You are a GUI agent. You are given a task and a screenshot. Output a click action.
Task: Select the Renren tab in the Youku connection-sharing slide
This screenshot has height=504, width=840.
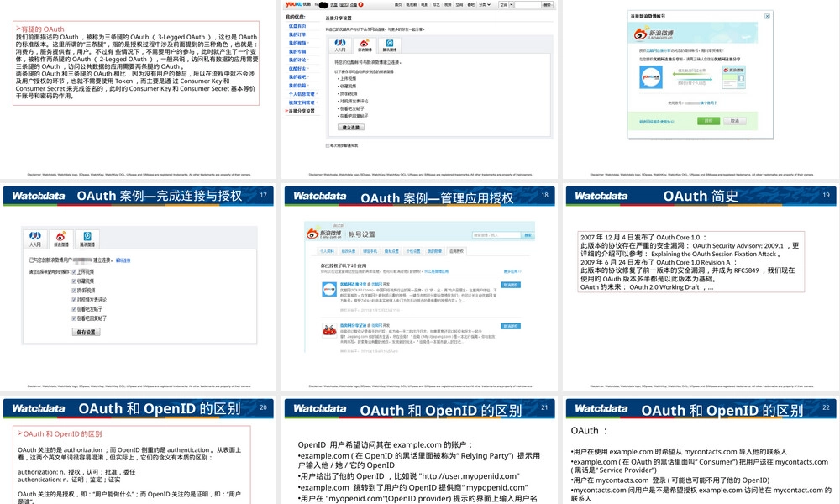point(340,45)
